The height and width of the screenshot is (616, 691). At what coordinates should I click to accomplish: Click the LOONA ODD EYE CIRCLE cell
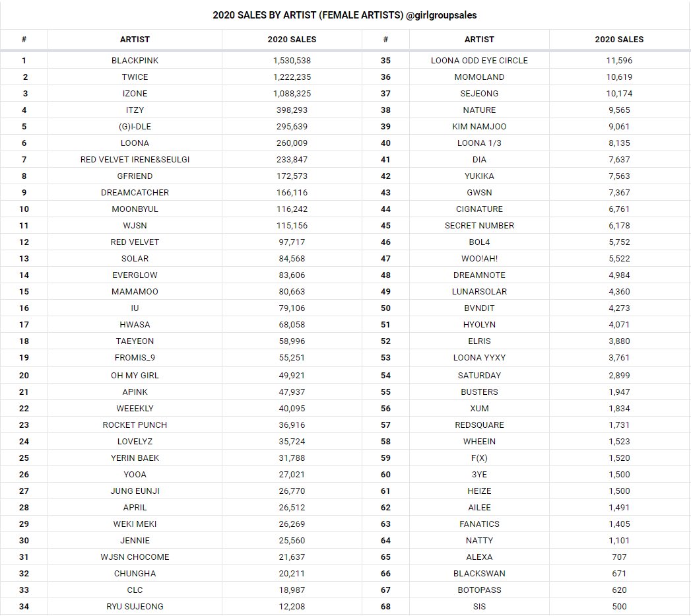point(479,61)
